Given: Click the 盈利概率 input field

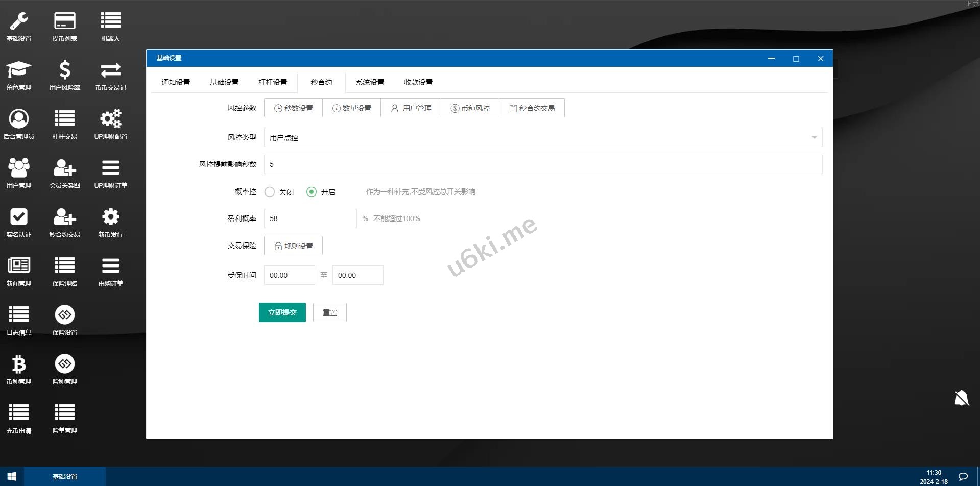Looking at the screenshot, I should (310, 218).
